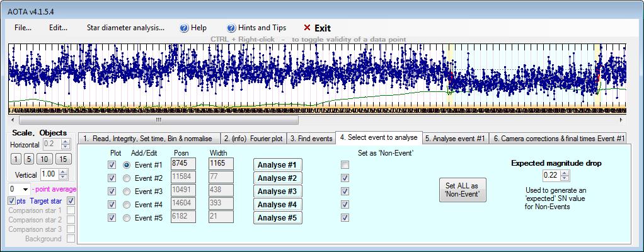Click horizontal scale preset button 10
The image size is (644, 252).
45,159
